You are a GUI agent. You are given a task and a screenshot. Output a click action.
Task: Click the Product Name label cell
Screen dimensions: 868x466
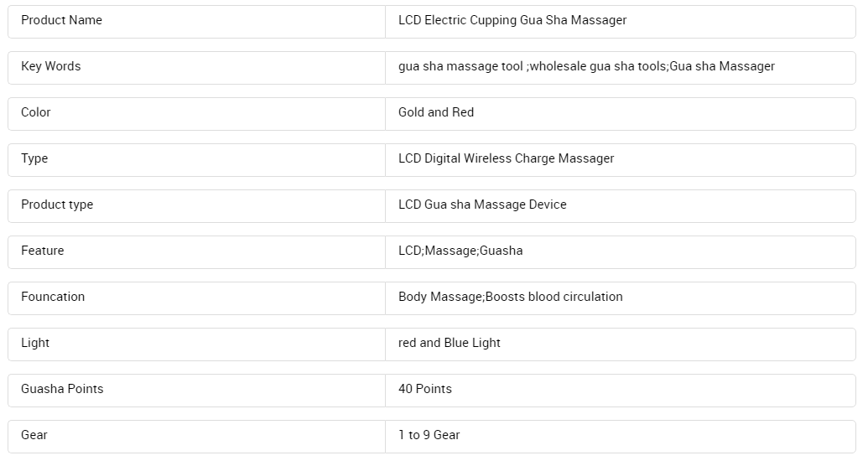pos(196,22)
